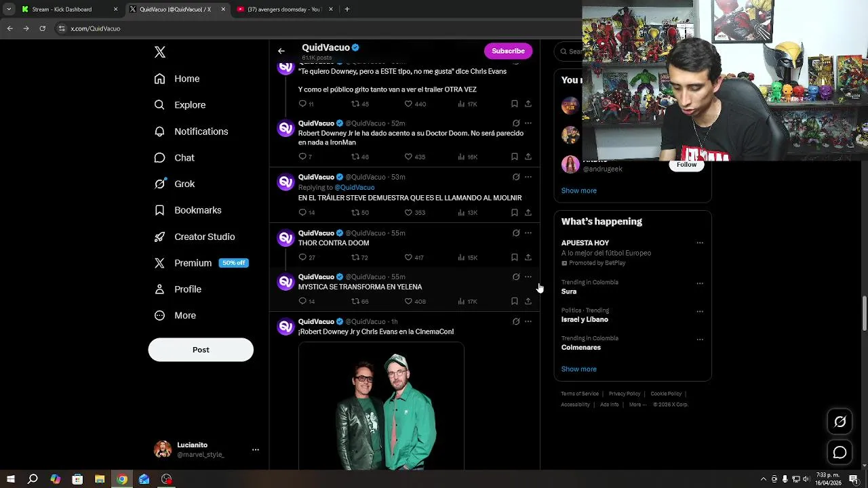The width and height of the screenshot is (868, 488).
Task: Show more trends in What's happening
Action: pos(579,369)
